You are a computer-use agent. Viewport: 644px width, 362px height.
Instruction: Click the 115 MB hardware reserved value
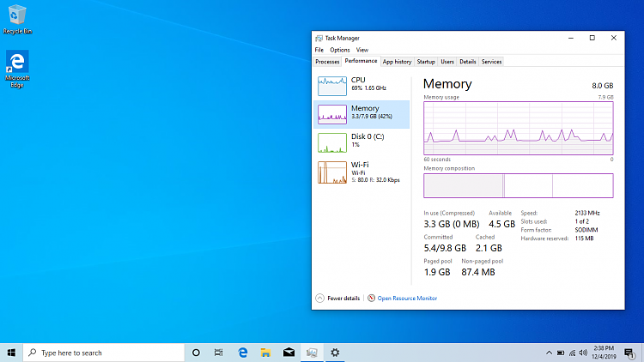click(585, 238)
